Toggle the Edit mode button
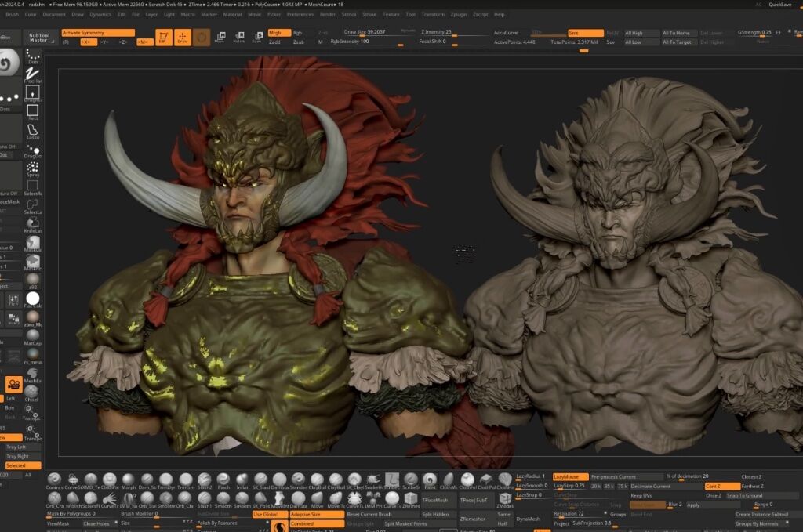This screenshot has height=532, width=803. tap(163, 38)
